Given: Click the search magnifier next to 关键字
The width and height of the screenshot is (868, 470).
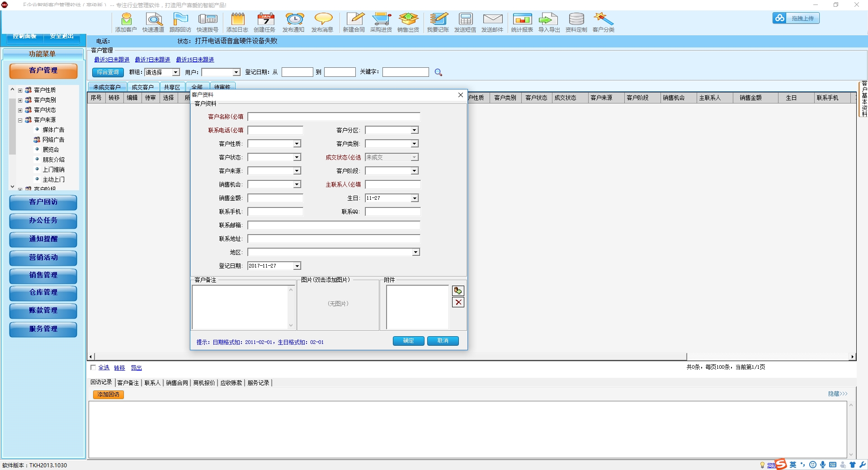Looking at the screenshot, I should pos(438,72).
